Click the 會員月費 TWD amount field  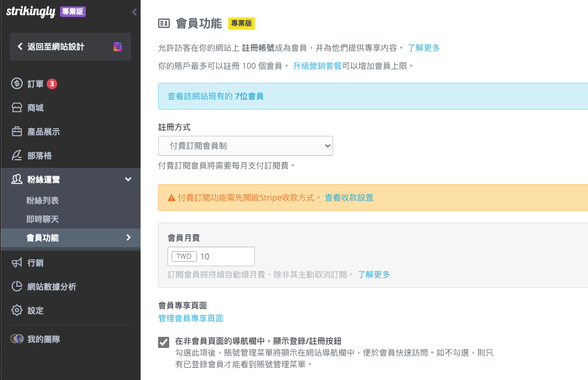[x=225, y=256]
